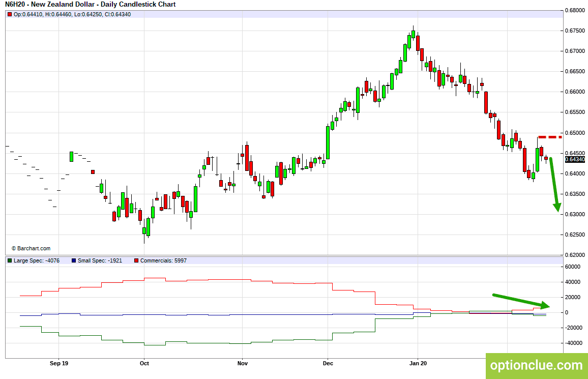Click the Large Spec: -4076 legend text
588x379 pixels.
[x=37, y=260]
